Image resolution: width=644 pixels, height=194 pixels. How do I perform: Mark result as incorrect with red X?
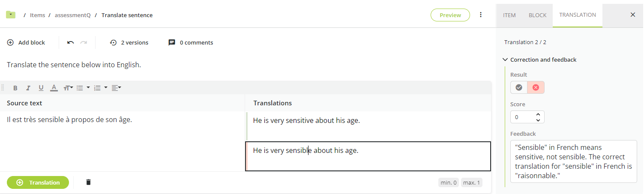pos(536,87)
